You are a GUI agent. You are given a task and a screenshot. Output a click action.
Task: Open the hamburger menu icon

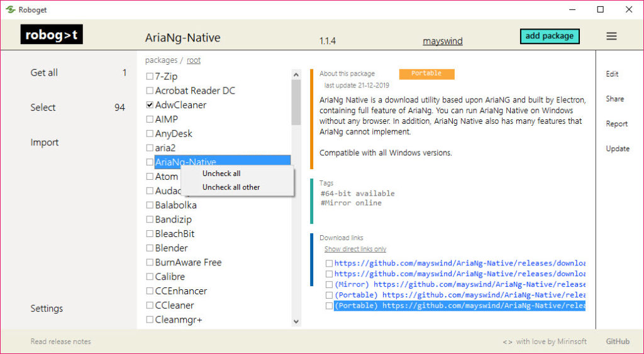(611, 36)
